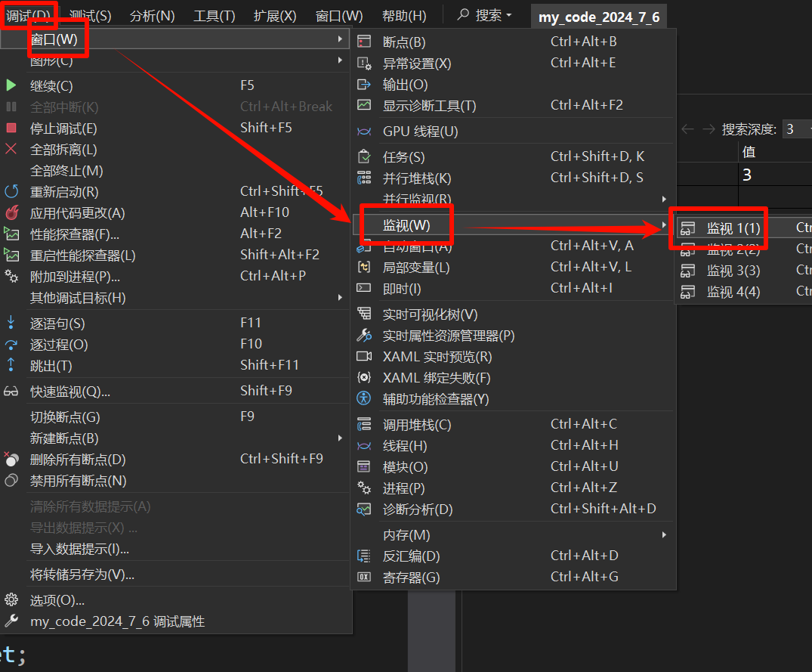This screenshot has height=672, width=812.
Task: Select Watch 1 (监视 1) from submenu
Action: [733, 228]
